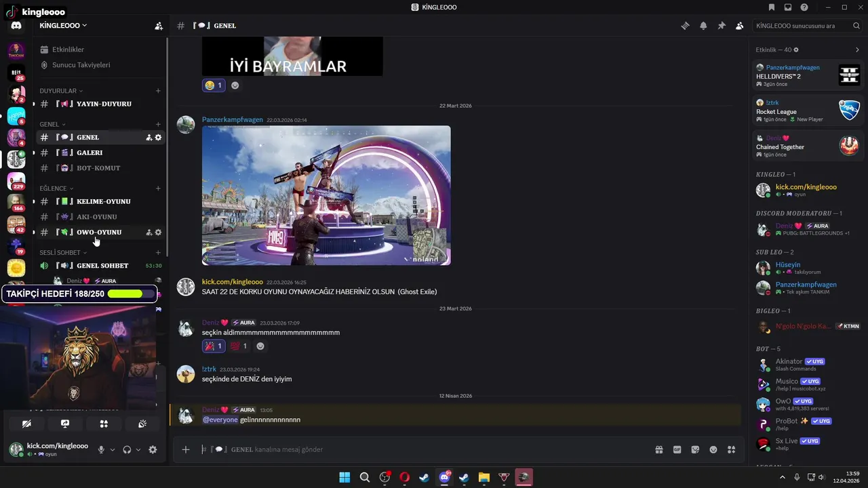Open AKI-OYUNU channel

tap(100, 217)
